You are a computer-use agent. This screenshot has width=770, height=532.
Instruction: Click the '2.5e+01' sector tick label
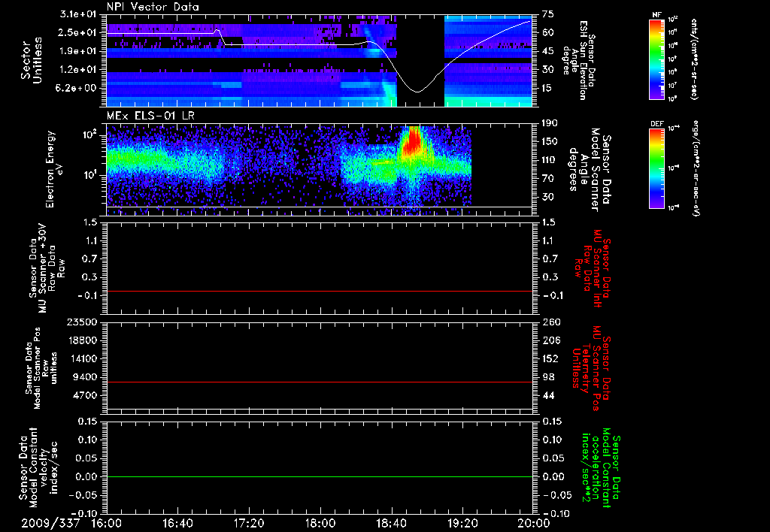tap(78, 32)
